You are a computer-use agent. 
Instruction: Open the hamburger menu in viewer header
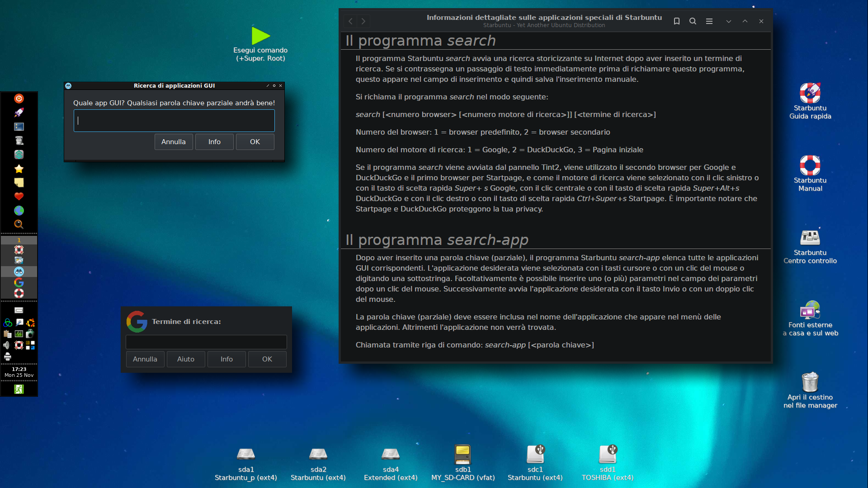pos(709,21)
